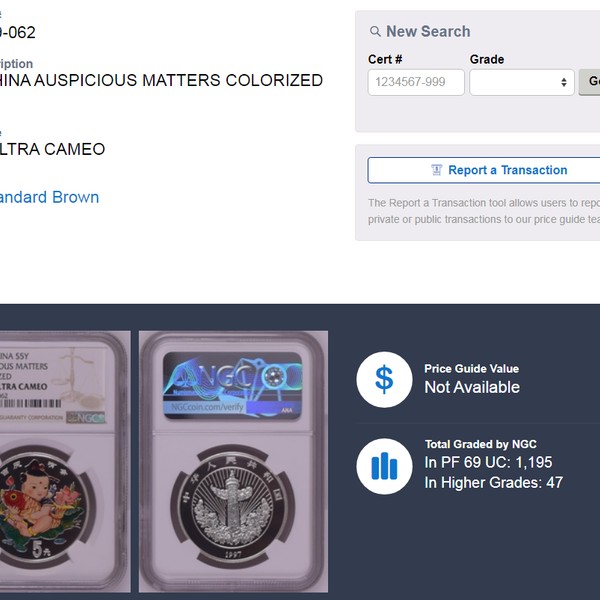Screen dimensions: 600x600
Task: Focus the Cert # input field
Action: [x=416, y=82]
